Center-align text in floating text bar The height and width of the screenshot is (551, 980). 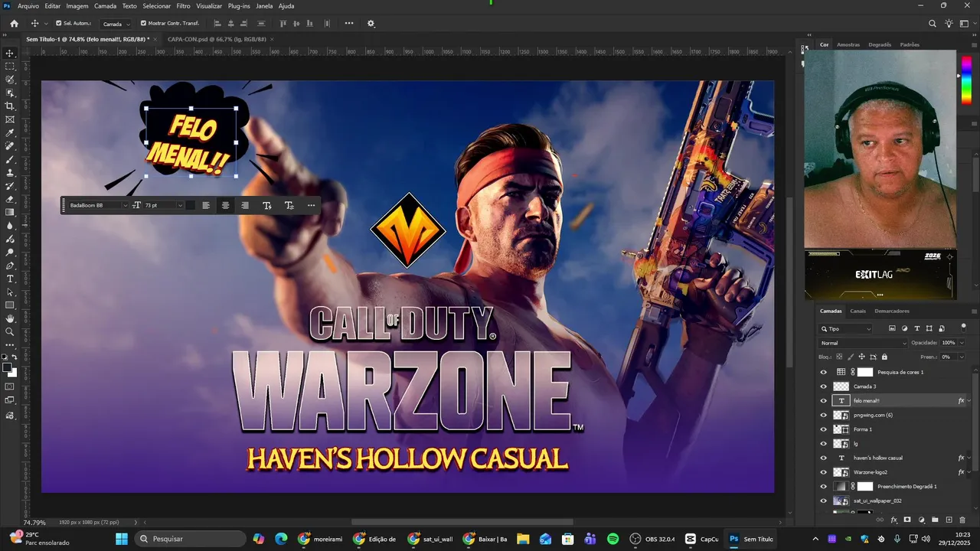click(225, 205)
